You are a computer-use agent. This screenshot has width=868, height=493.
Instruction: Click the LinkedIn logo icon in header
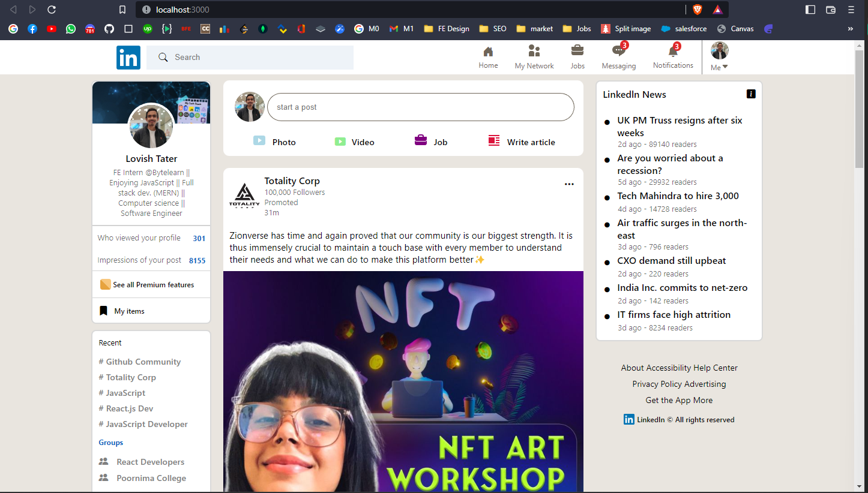point(128,58)
